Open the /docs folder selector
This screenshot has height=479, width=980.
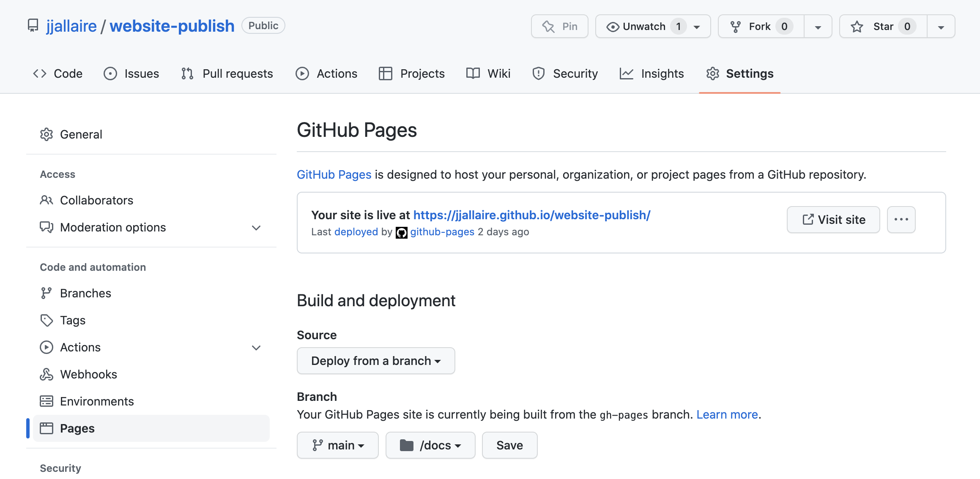click(x=430, y=445)
